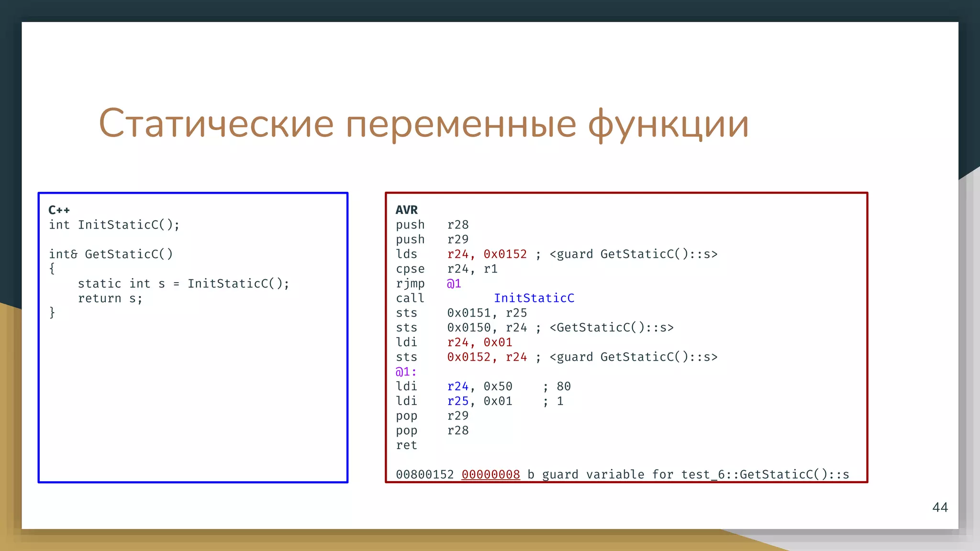980x551 pixels.
Task: Click 'guard variable for test_6::GetStaticC()::s' text
Action: click(x=696, y=474)
